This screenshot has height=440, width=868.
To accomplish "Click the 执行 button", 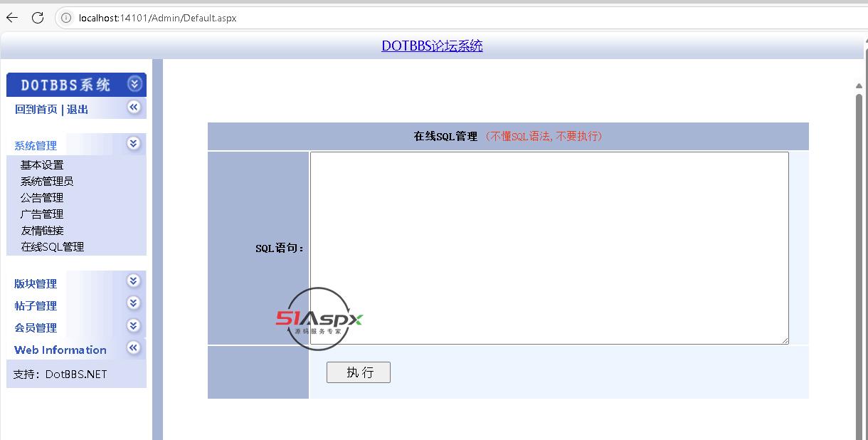I will (359, 372).
